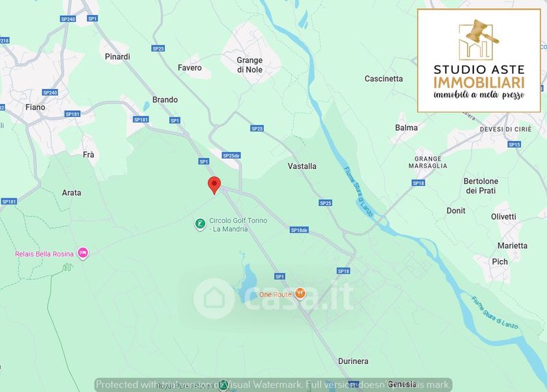Click the SP18dir road shield
Image resolution: width=547 pixels, height=392 pixels.
(299, 230)
